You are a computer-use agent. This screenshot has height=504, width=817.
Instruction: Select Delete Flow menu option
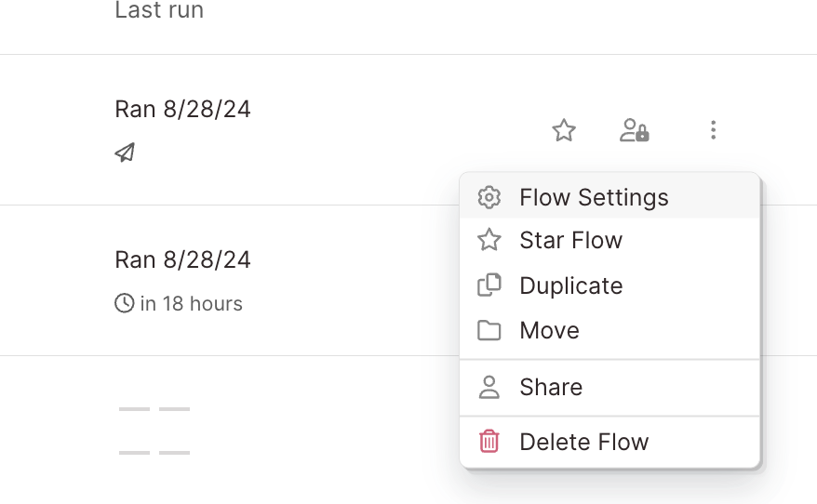(x=609, y=442)
